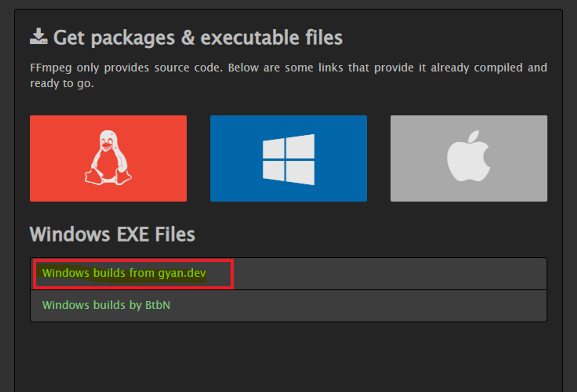Click the download tray icon beside the heading

[x=39, y=36]
